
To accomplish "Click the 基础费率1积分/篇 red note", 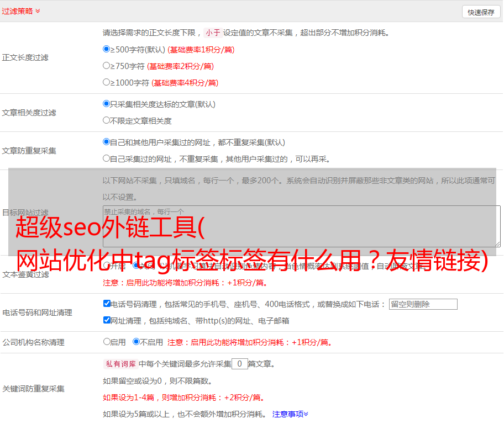I will tap(201, 50).
